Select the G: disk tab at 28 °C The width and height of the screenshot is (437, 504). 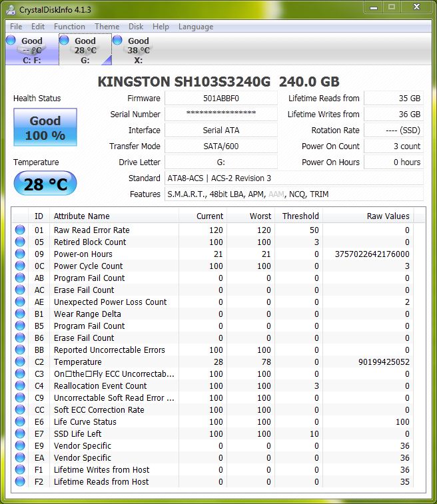85,50
